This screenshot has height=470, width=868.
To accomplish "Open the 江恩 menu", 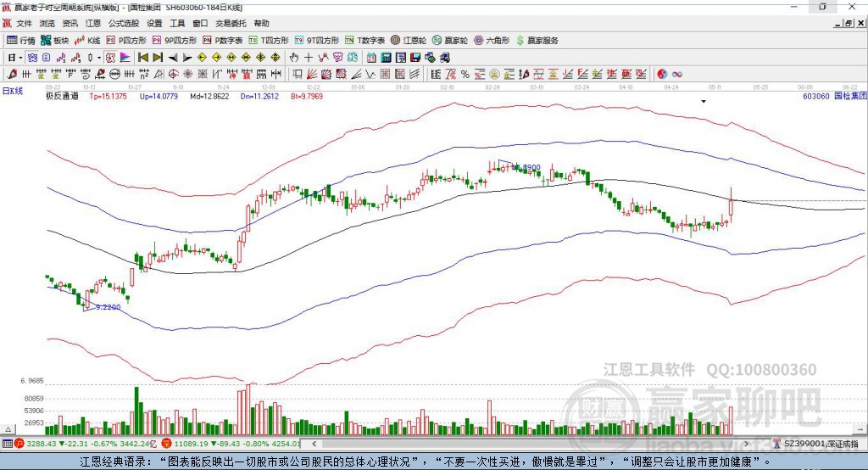I will 93,23.
